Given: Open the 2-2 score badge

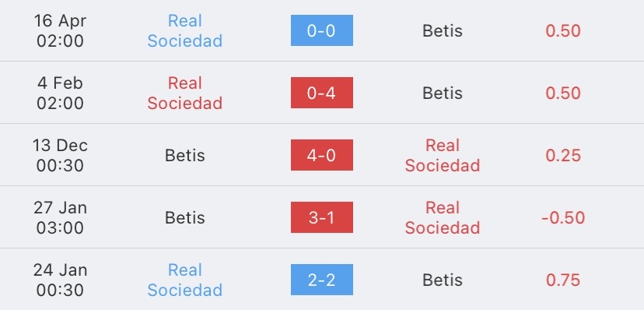Looking at the screenshot, I should point(321,280).
